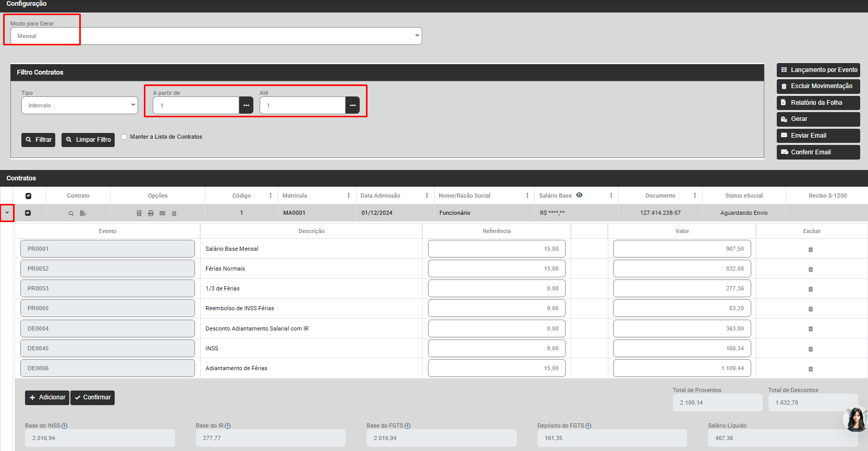The height and width of the screenshot is (451, 868).
Task: Toggle Salário Base visibility eye icon
Action: coord(579,195)
